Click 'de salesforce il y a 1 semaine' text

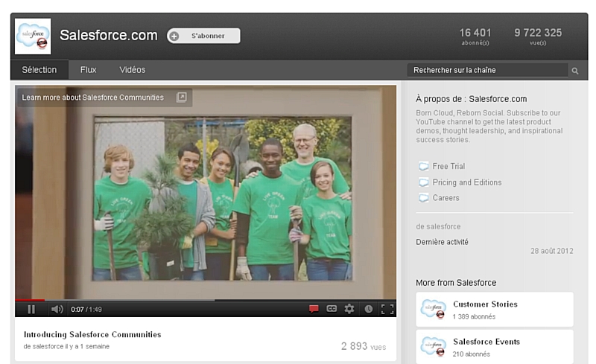click(66, 346)
